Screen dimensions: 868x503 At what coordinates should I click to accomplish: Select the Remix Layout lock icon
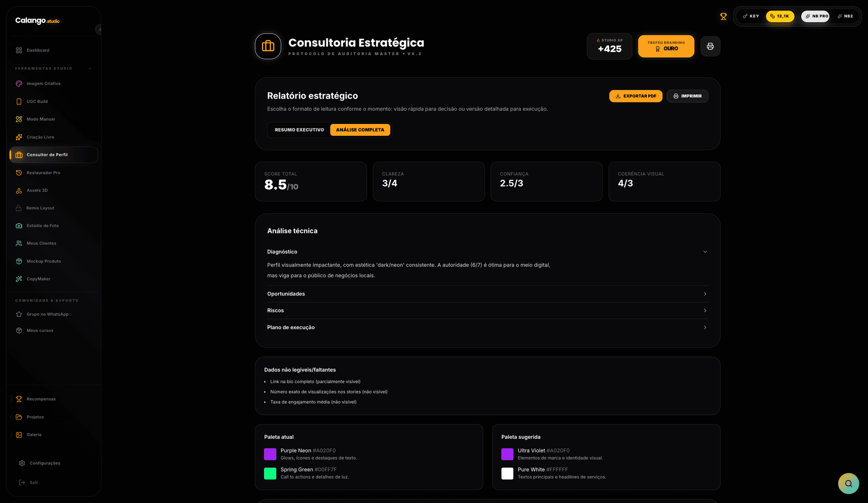(x=19, y=208)
